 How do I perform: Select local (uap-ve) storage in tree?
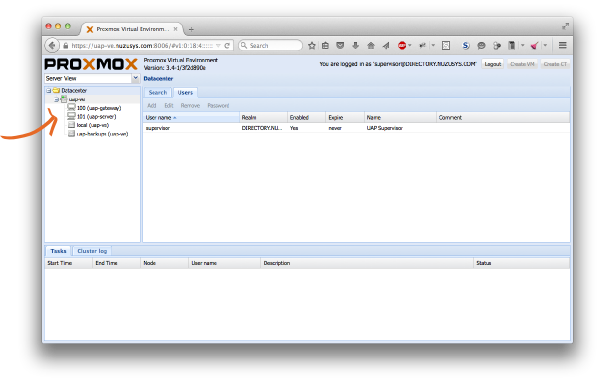click(x=93, y=125)
